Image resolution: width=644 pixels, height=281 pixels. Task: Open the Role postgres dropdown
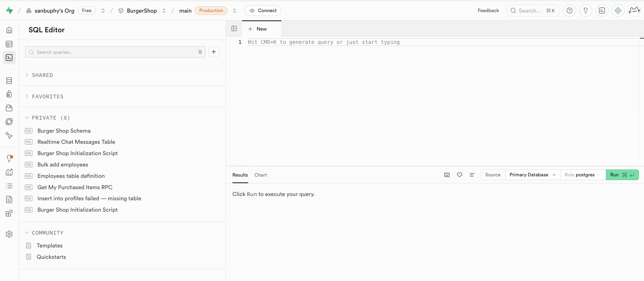[x=582, y=175]
